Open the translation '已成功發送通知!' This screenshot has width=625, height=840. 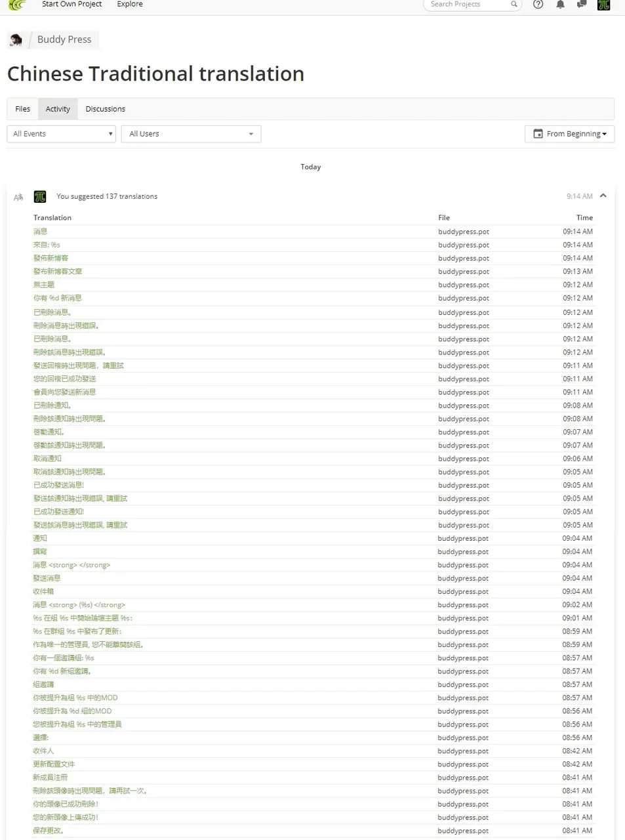coord(59,512)
